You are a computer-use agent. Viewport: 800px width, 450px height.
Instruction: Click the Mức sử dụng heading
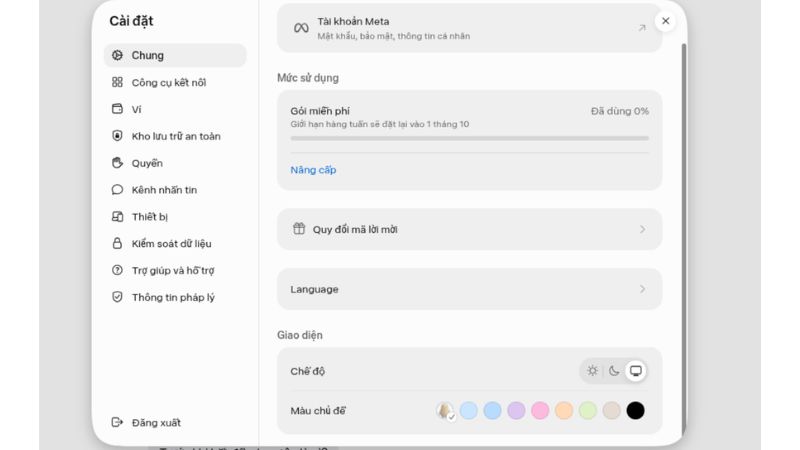pyautogui.click(x=308, y=78)
